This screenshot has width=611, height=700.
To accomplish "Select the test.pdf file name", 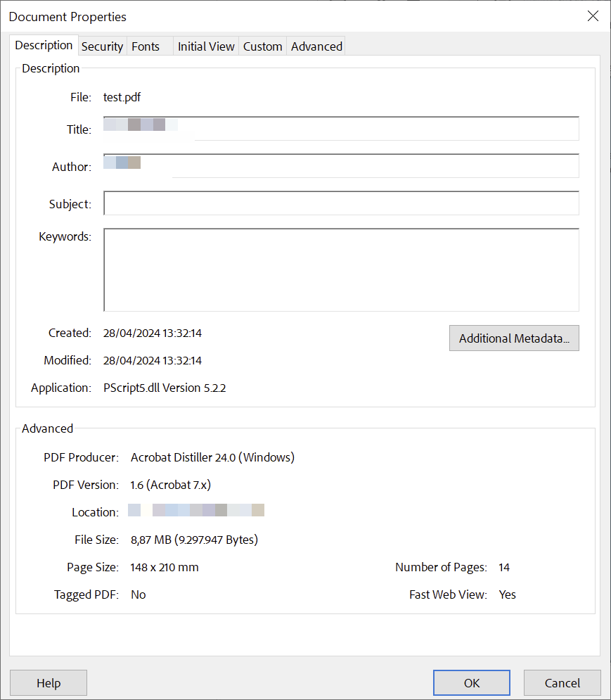I will tap(122, 97).
